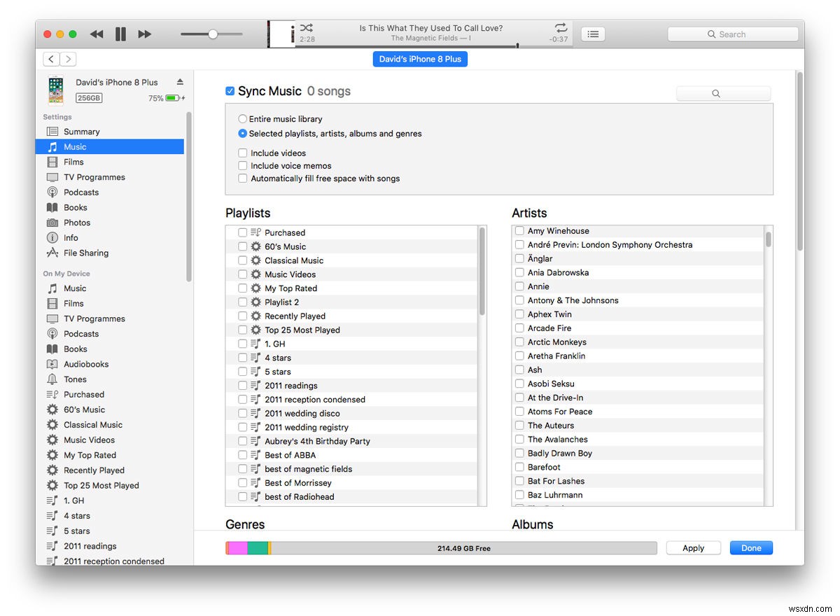Click the Sync Music search field
Viewport: 840px width, 616px height.
click(x=723, y=92)
